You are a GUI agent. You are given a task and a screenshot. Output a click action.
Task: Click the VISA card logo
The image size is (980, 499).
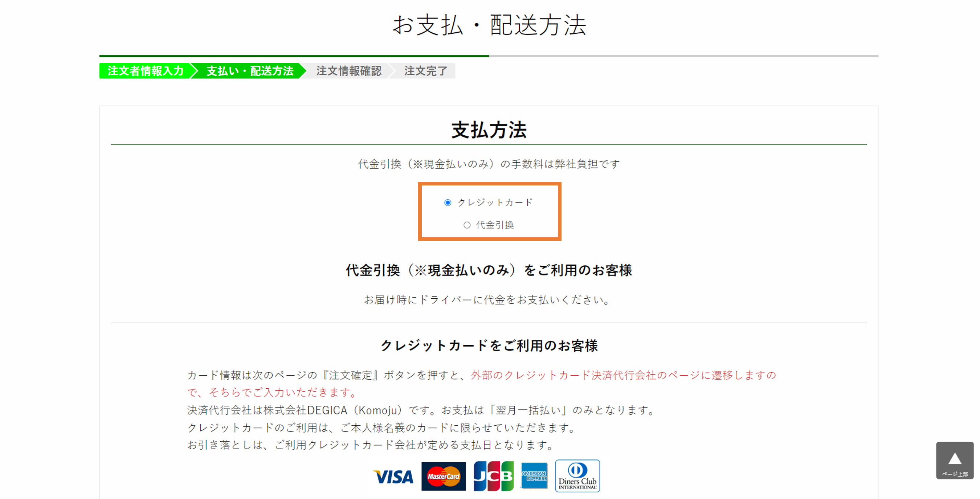[393, 476]
